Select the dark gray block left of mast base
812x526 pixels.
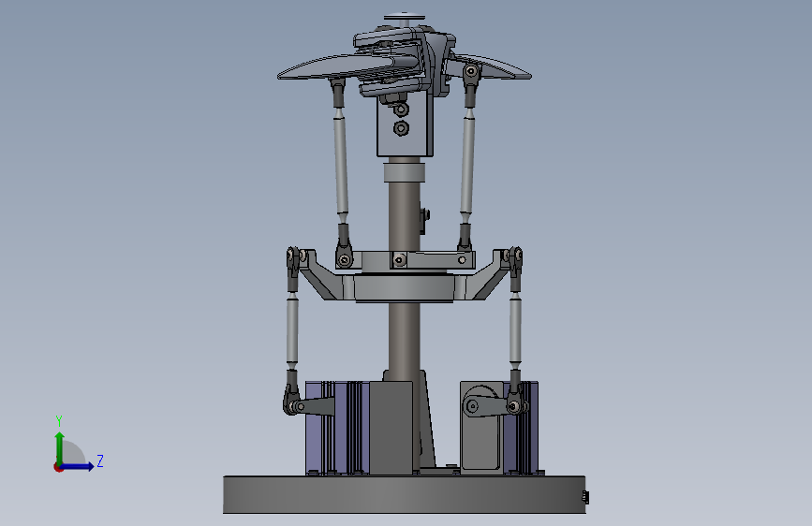pos(391,428)
